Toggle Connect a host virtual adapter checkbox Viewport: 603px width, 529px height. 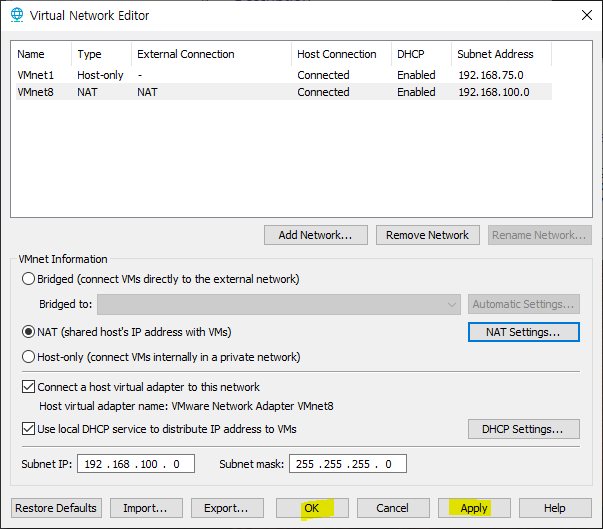pos(28,387)
